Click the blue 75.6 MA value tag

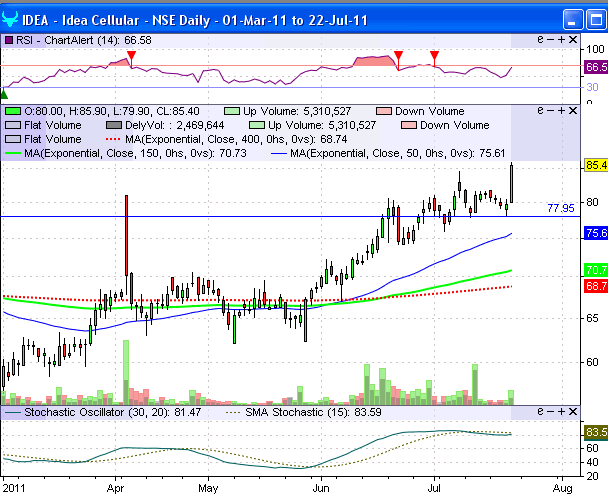point(596,233)
